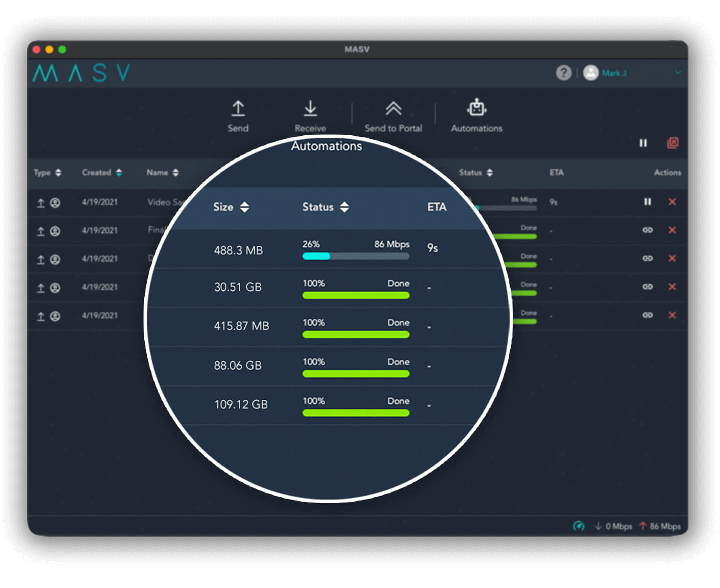Sort transfers by Created date
This screenshot has width=720, height=588.
[x=102, y=173]
